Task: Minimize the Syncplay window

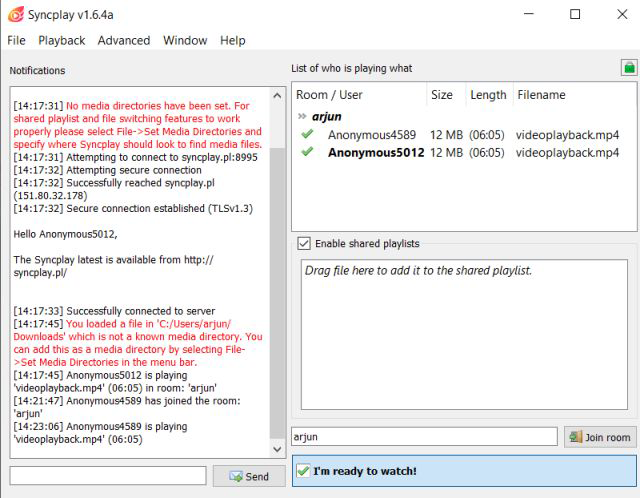Action: [x=529, y=14]
